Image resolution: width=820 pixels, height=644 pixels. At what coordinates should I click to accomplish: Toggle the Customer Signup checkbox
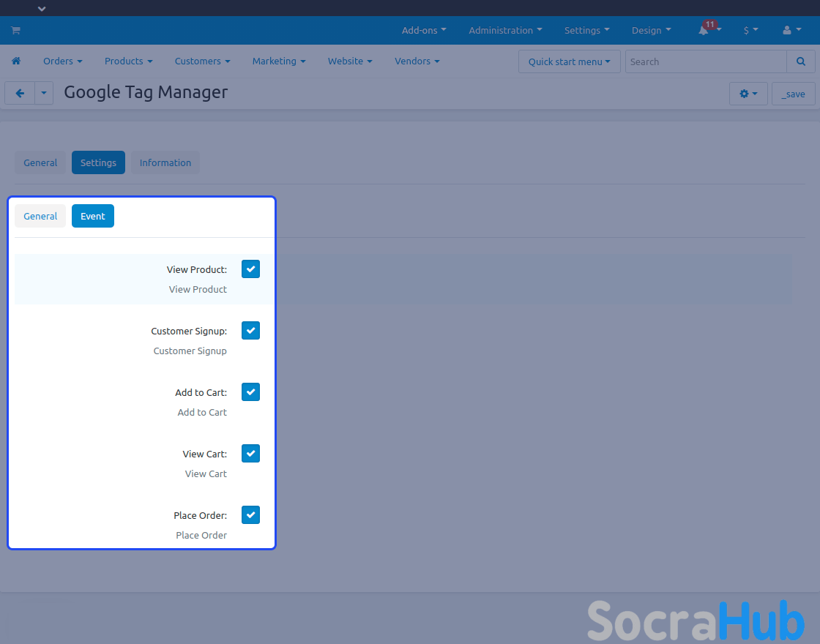point(250,330)
